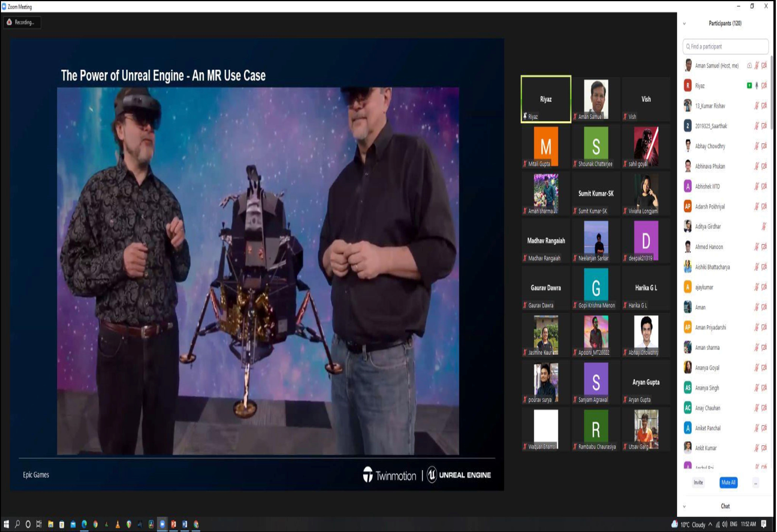This screenshot has height=532, width=777.
Task: Click the Mute All button
Action: click(x=729, y=482)
